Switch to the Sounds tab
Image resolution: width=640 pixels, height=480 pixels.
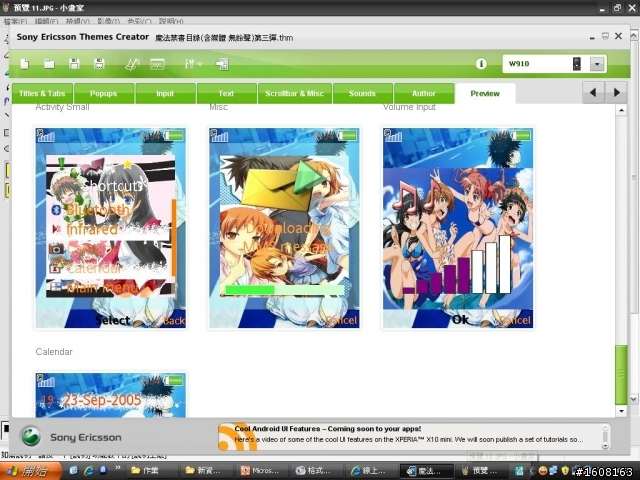(x=362, y=93)
